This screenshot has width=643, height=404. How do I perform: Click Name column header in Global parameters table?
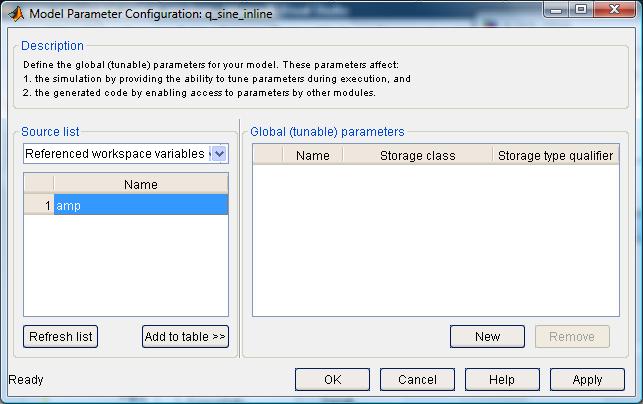click(312, 155)
